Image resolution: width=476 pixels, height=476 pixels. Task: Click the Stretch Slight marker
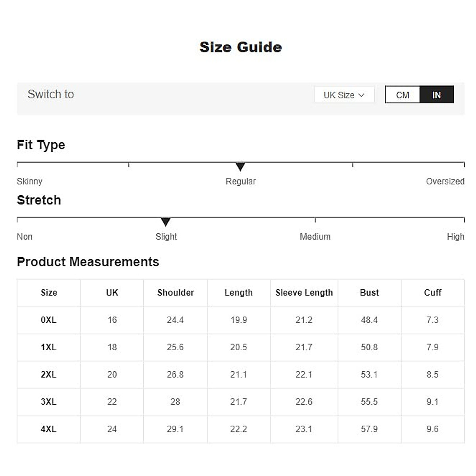pyautogui.click(x=166, y=222)
